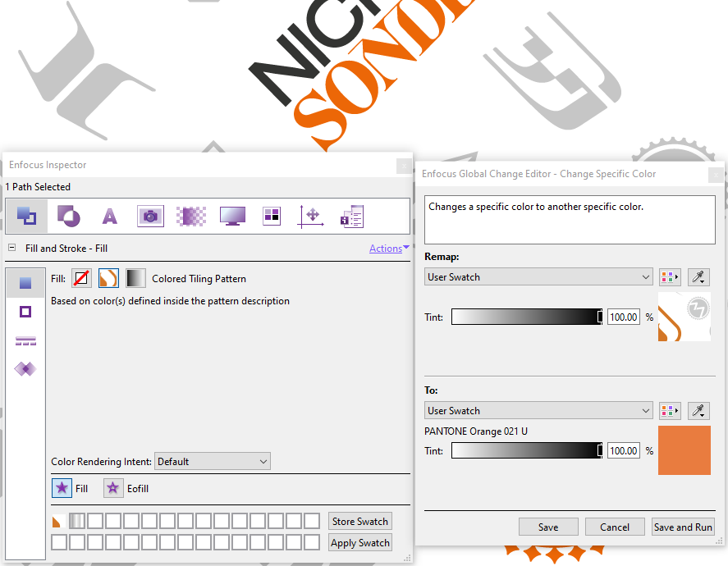Open the Actions dropdown link
This screenshot has width=728, height=566.
(x=388, y=249)
